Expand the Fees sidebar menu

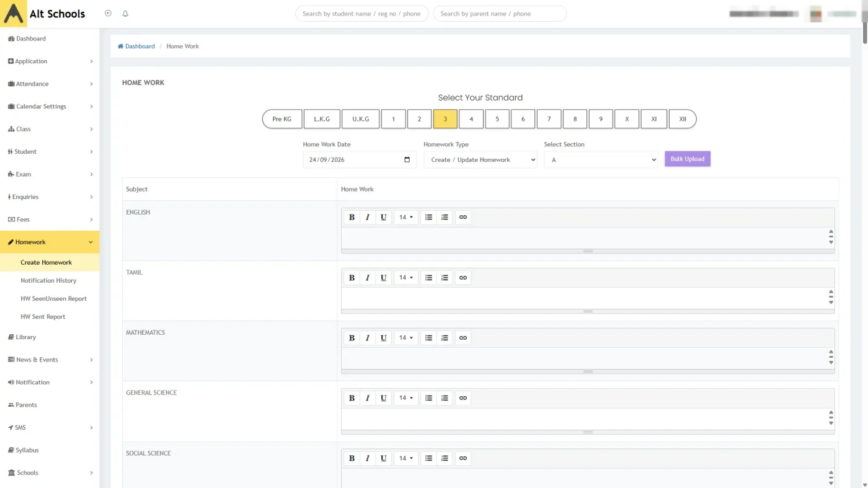tap(50, 220)
